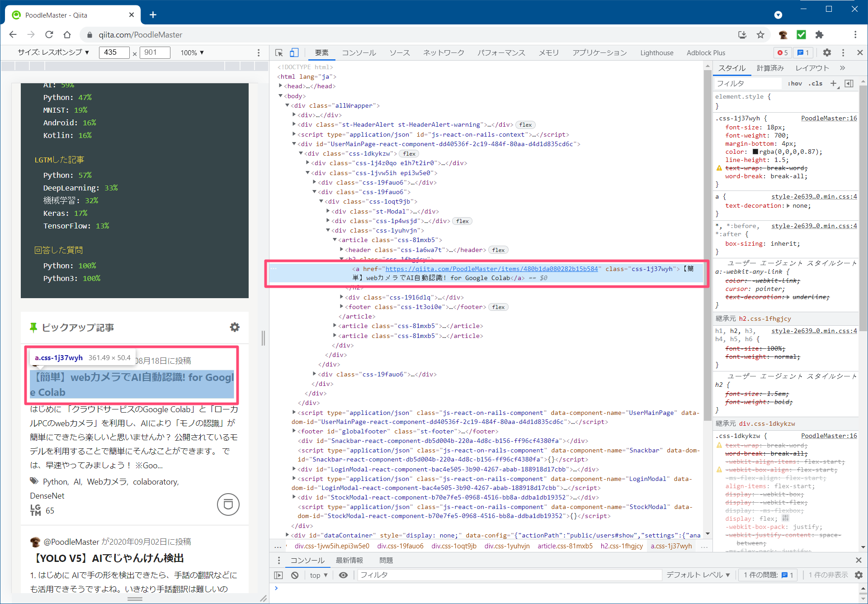
Task: Close the PoodleMaster - Qiita tab
Action: pos(132,15)
